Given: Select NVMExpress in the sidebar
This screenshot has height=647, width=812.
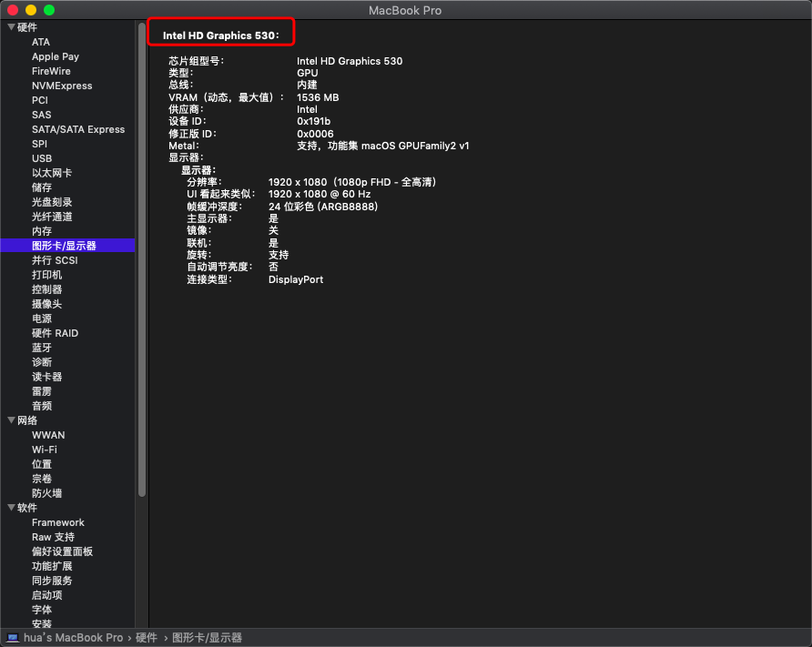Looking at the screenshot, I should (x=62, y=86).
